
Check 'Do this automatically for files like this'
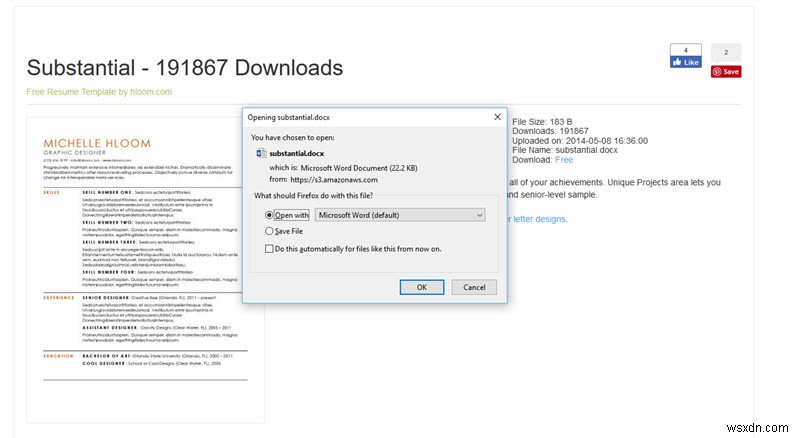click(269, 249)
